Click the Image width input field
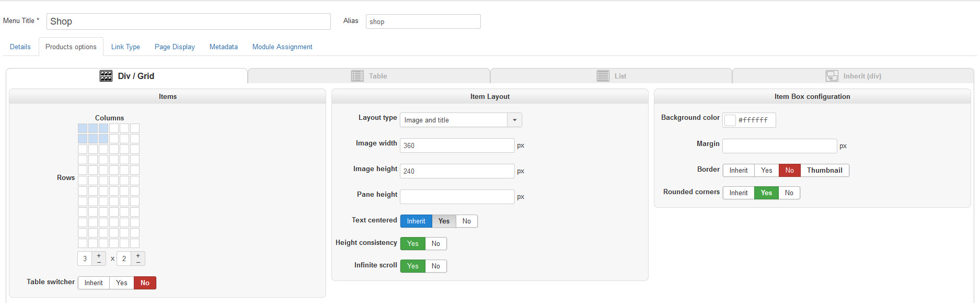 point(457,145)
